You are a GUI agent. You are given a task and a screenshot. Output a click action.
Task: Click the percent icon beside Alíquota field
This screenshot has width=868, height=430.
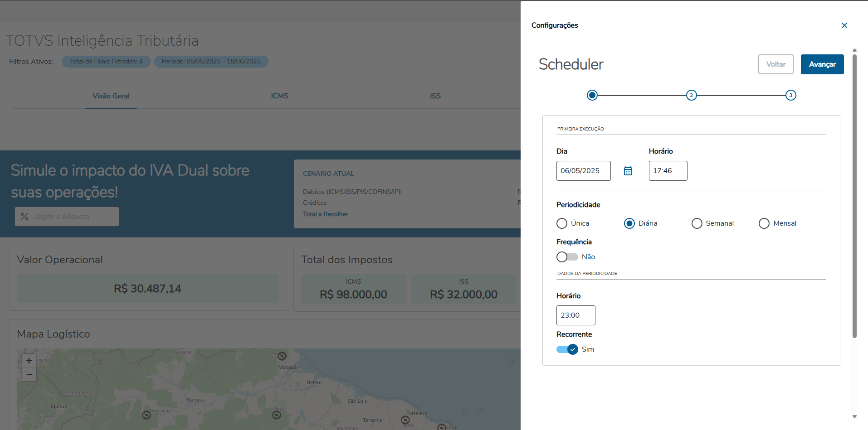pos(24,217)
